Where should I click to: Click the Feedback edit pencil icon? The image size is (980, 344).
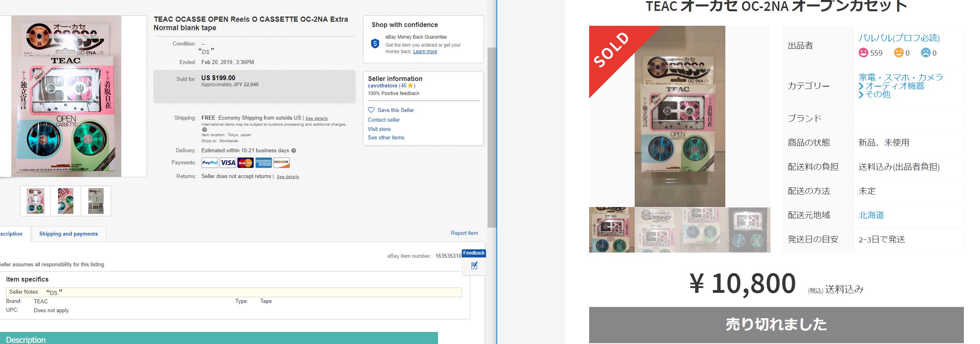(474, 265)
